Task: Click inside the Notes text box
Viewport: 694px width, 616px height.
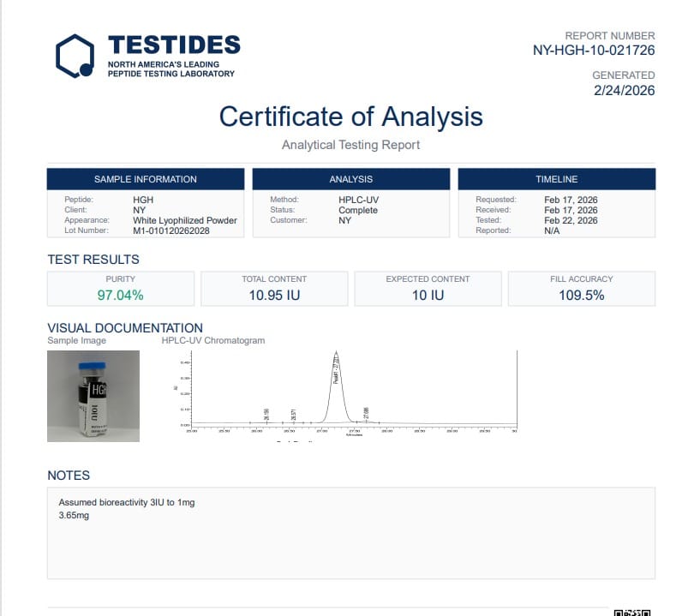Action: [x=350, y=540]
